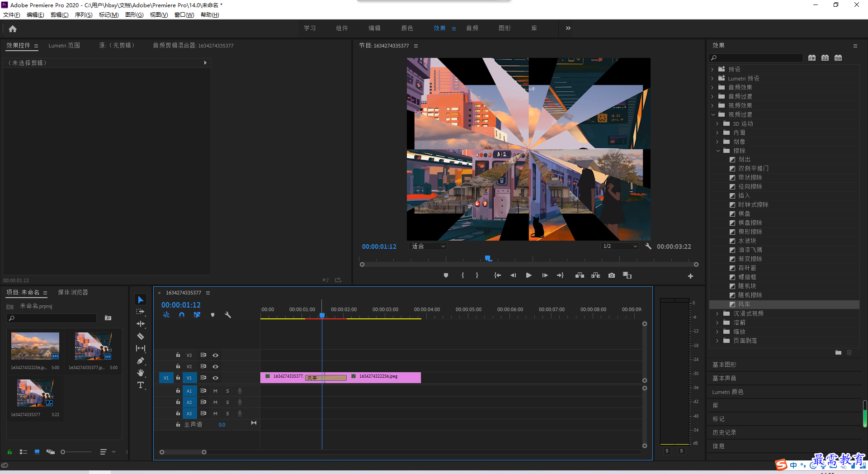
Task: Open the Lumetri 颜色 panel
Action: [x=728, y=392]
